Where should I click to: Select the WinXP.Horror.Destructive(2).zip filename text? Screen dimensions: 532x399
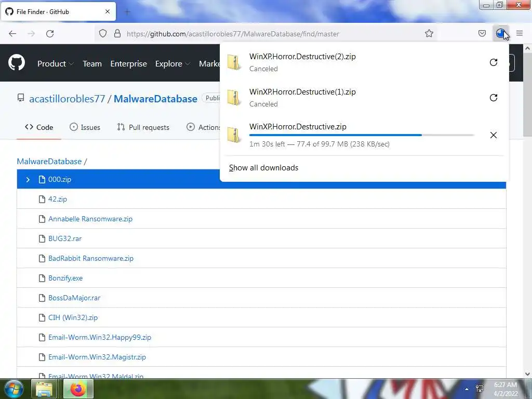pyautogui.click(x=302, y=57)
